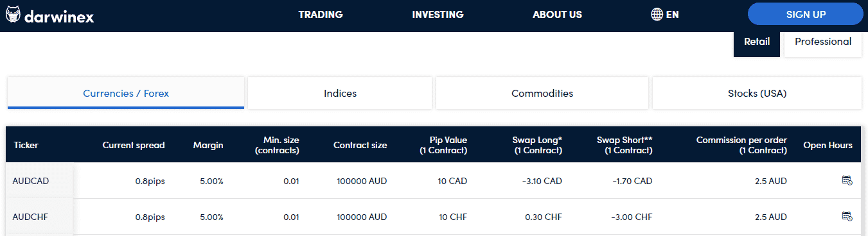The image size is (868, 236).
Task: Click the SIGN UP button
Action: (x=806, y=14)
